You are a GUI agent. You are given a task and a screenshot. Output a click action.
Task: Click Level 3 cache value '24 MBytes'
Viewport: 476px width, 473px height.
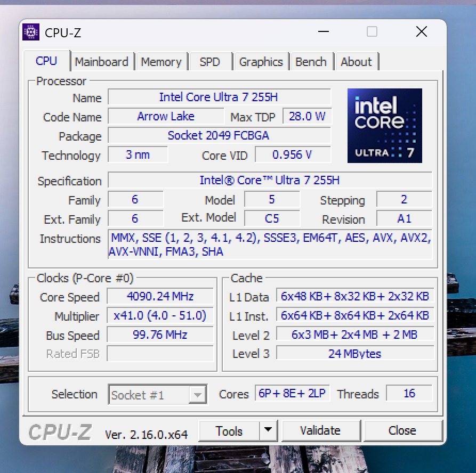pyautogui.click(x=355, y=353)
